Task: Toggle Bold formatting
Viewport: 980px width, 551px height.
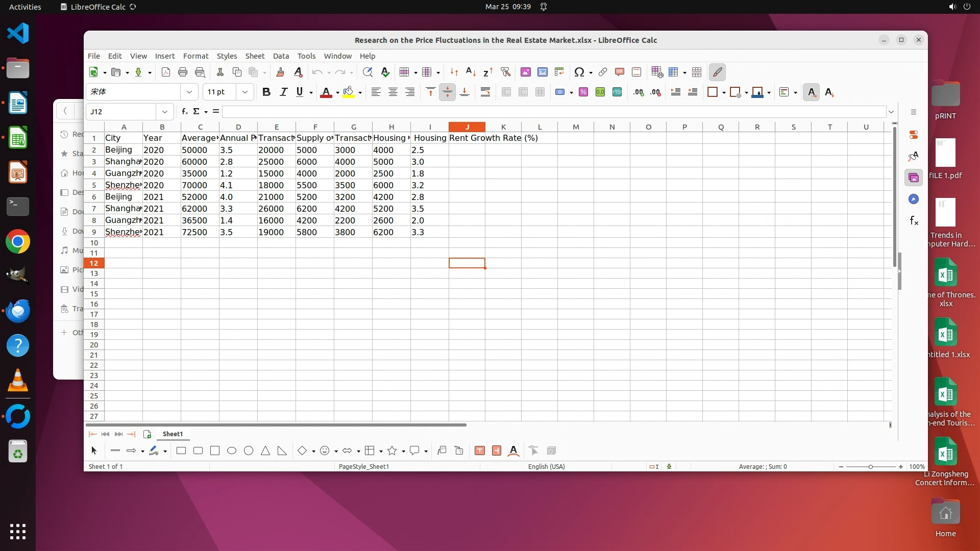Action: (x=266, y=92)
